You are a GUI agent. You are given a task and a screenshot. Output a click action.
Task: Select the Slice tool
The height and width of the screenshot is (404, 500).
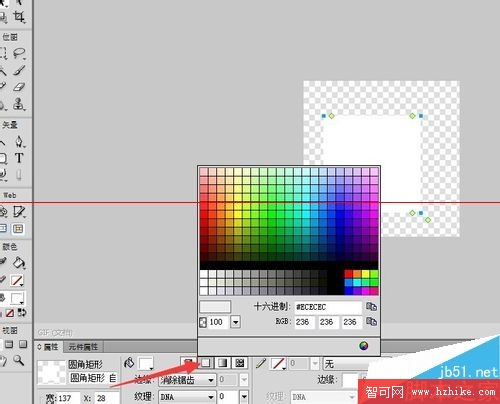coord(19,212)
